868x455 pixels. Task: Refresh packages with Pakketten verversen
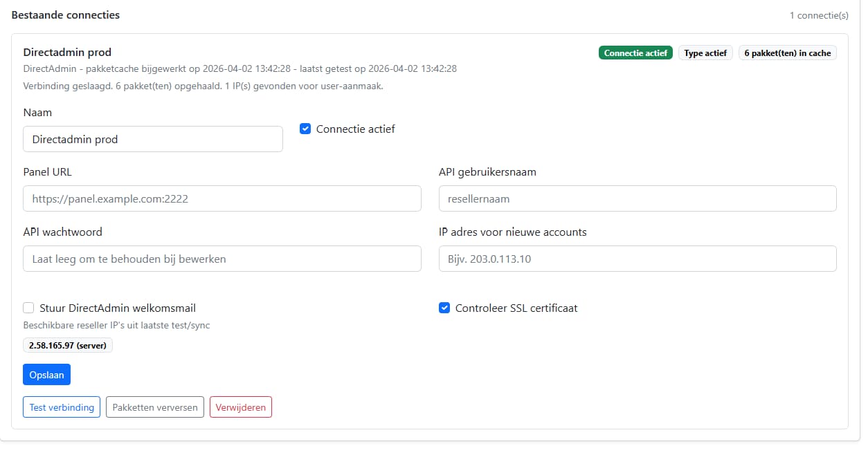pyautogui.click(x=155, y=407)
